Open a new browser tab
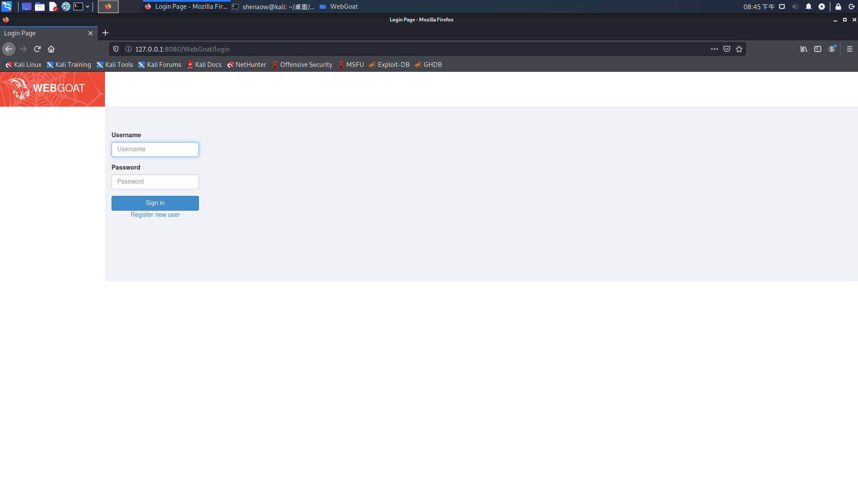This screenshot has height=504, width=858. coord(105,33)
